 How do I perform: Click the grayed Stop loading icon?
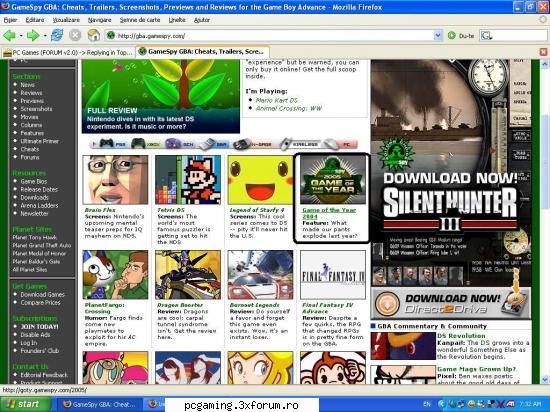click(x=75, y=35)
